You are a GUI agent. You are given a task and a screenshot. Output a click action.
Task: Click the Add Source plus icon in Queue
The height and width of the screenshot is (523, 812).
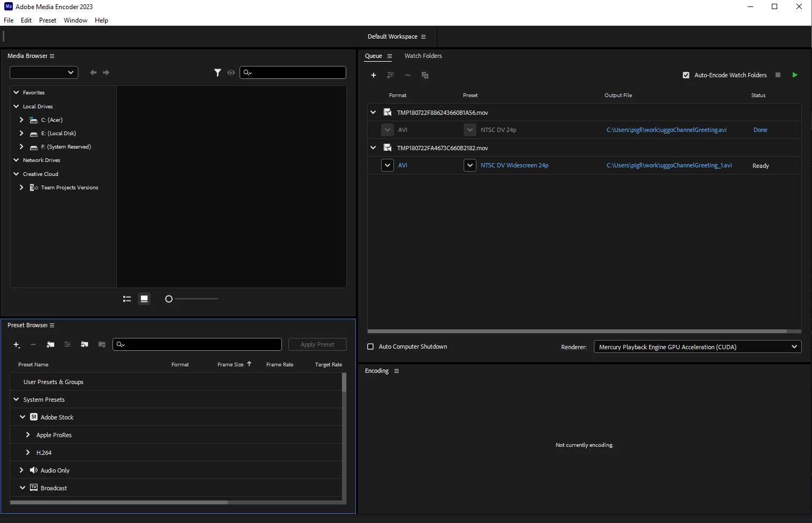[374, 75]
